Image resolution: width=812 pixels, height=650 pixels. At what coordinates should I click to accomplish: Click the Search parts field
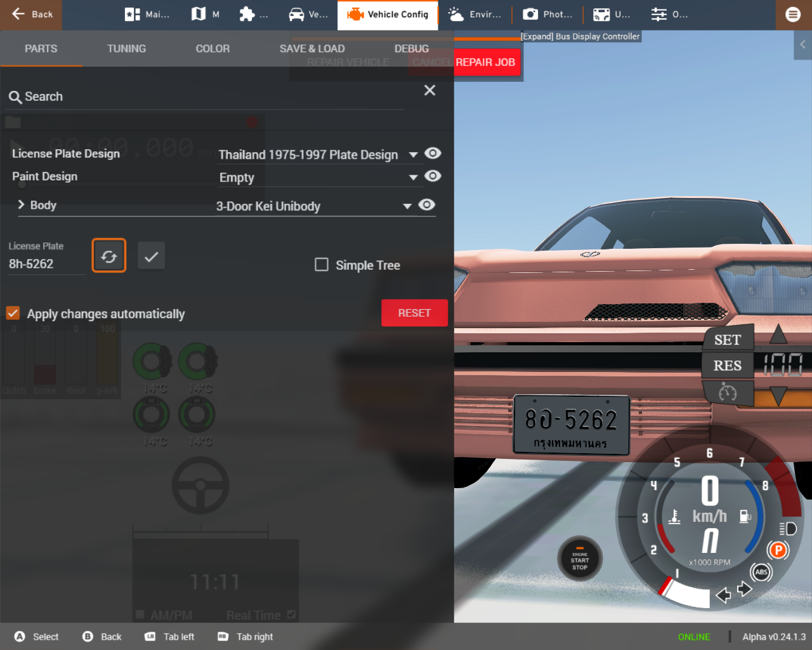pyautogui.click(x=206, y=97)
